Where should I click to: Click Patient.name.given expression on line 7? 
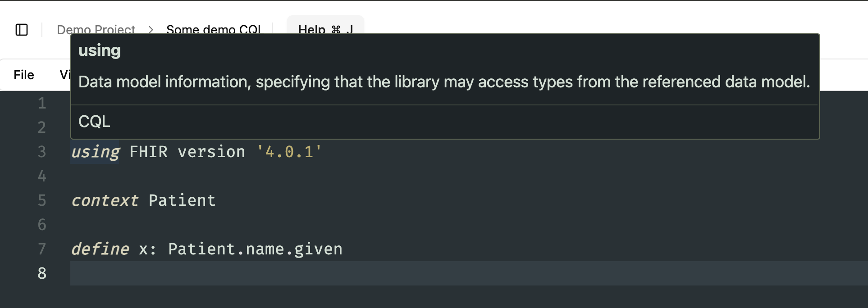[x=255, y=249]
